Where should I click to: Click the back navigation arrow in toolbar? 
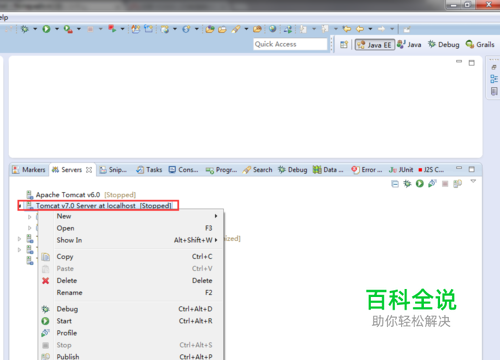[360, 29]
